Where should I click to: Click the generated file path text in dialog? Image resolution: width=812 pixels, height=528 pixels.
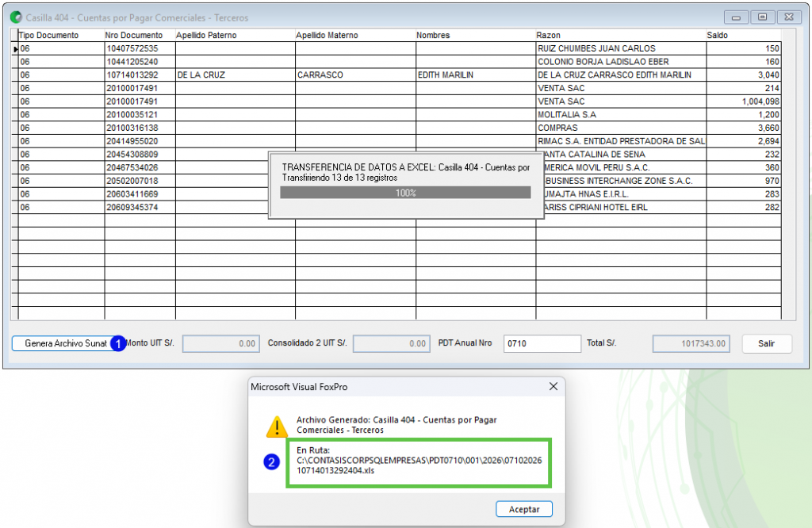point(419,465)
